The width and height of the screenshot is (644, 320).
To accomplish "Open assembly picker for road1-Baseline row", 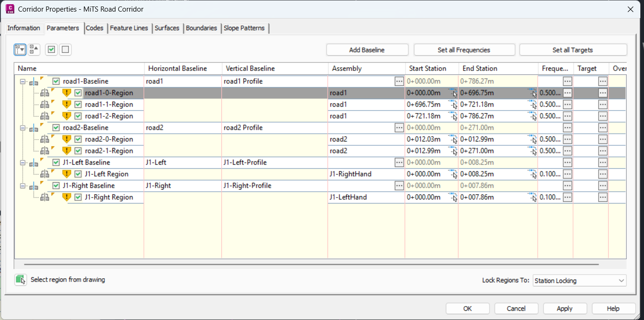I will point(399,81).
